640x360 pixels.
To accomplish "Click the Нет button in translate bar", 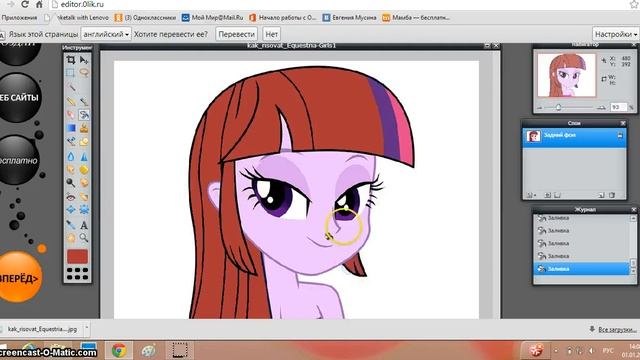I will point(271,34).
